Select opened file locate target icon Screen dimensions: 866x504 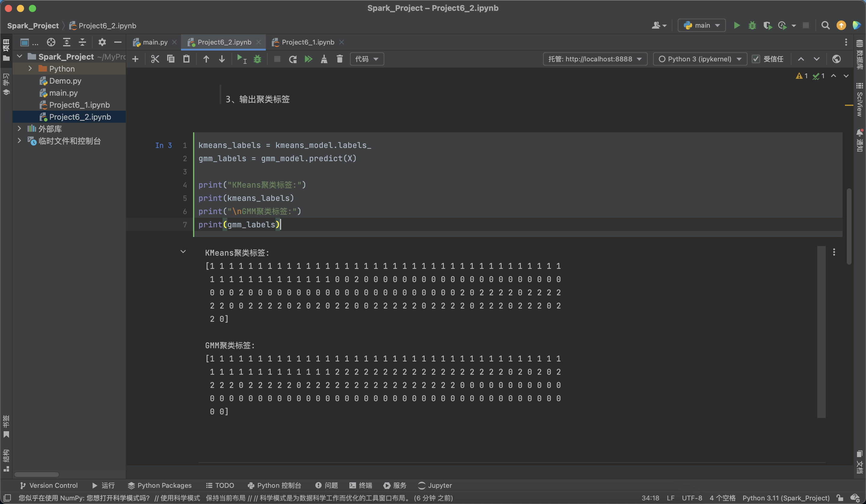[x=51, y=42]
